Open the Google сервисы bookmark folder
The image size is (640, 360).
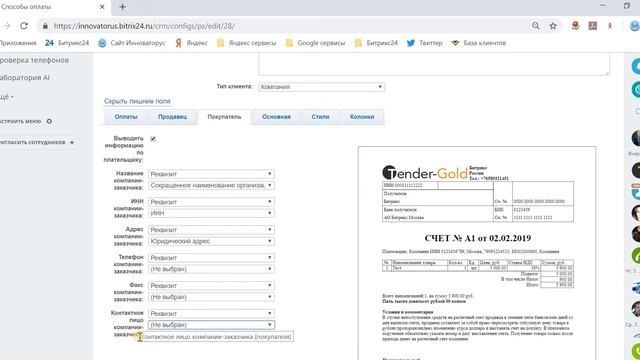tap(315, 43)
